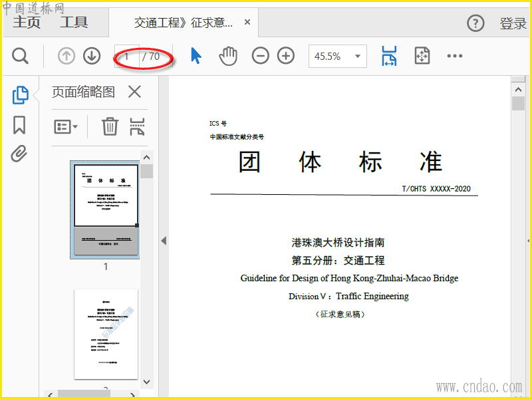Go to previous page arrow
532x399 pixels.
pos(66,56)
